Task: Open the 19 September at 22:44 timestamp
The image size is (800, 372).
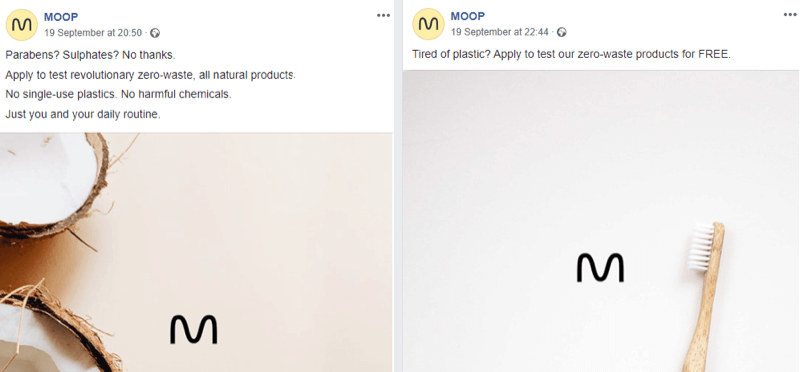Action: pyautogui.click(x=499, y=33)
